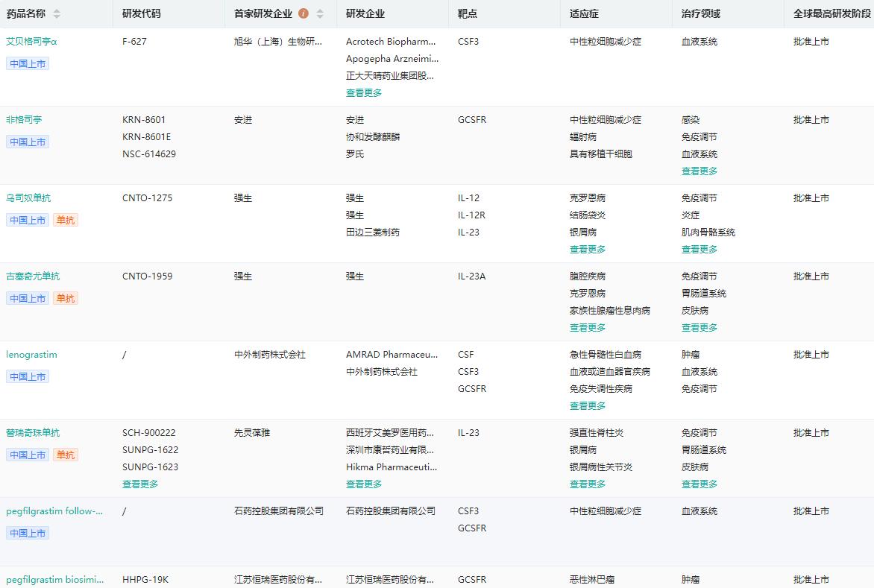Click the ascending sort caret on 首家研发企业 column
The width and height of the screenshot is (874, 588).
318,10
